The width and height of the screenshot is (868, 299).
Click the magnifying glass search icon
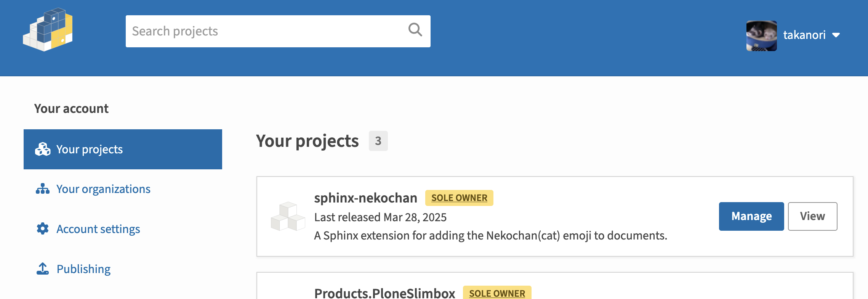point(415,30)
